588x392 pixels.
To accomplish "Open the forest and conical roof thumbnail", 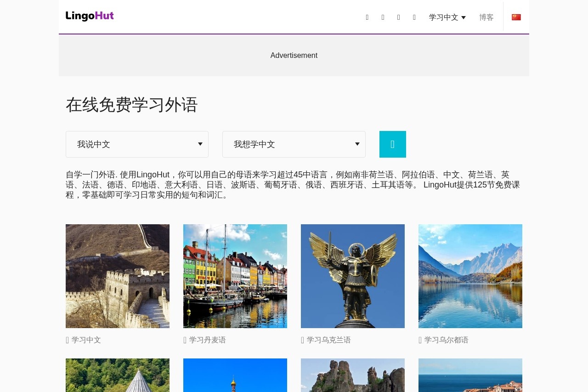I will 118,375.
